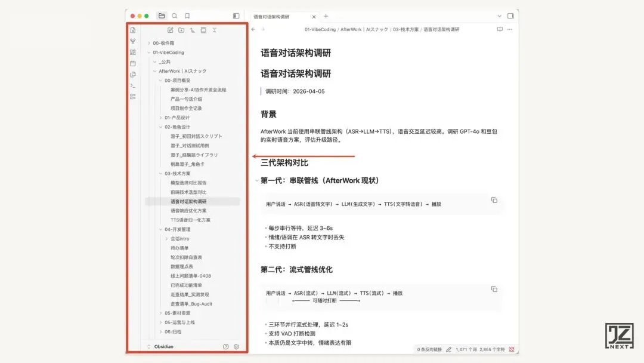644x363 pixels.
Task: Click the red sync status icon
Action: pos(512,349)
